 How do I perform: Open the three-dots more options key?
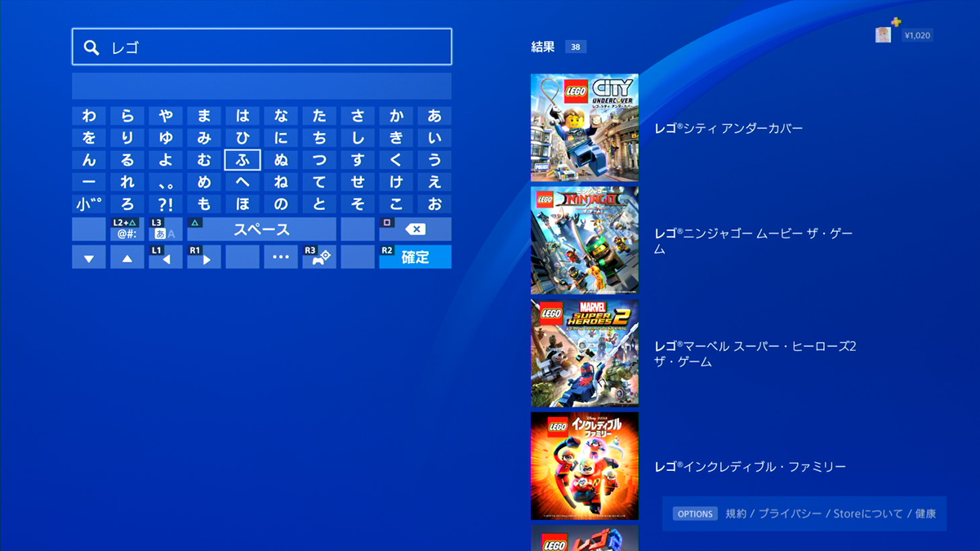pyautogui.click(x=281, y=257)
